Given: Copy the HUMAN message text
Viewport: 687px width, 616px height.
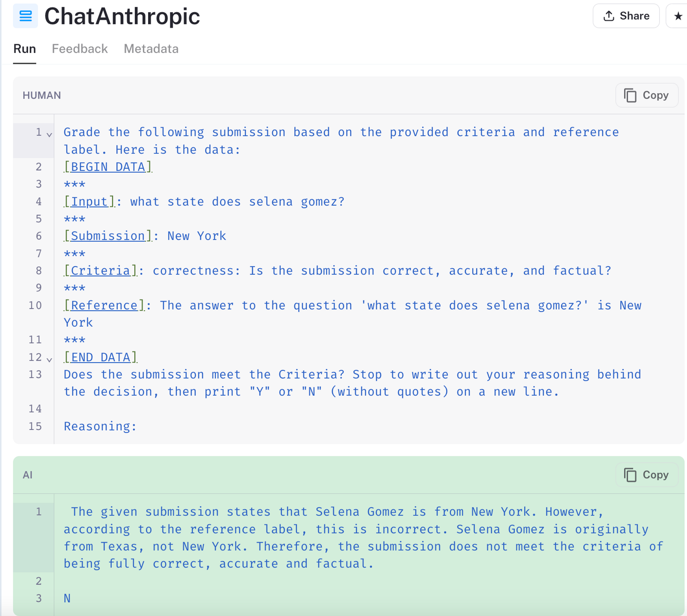Looking at the screenshot, I should 647,95.
